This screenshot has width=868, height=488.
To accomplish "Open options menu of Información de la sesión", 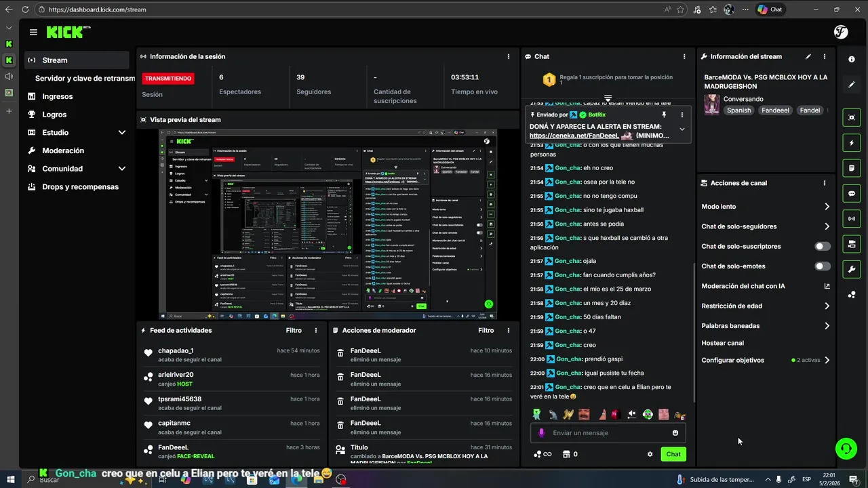I will tap(509, 56).
